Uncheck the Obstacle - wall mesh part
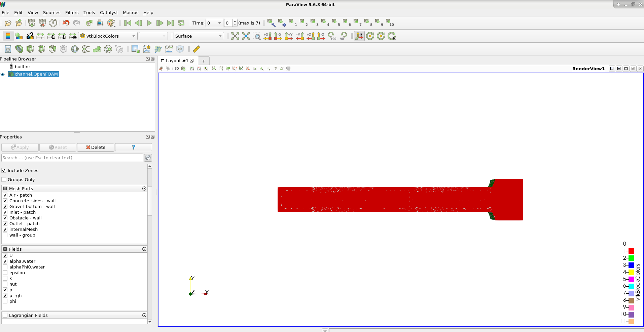Image resolution: width=644 pixels, height=332 pixels. coord(5,218)
